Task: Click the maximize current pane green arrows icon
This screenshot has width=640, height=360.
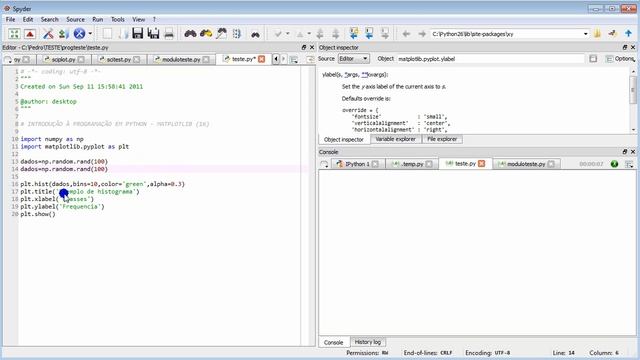Action: pos(14,34)
